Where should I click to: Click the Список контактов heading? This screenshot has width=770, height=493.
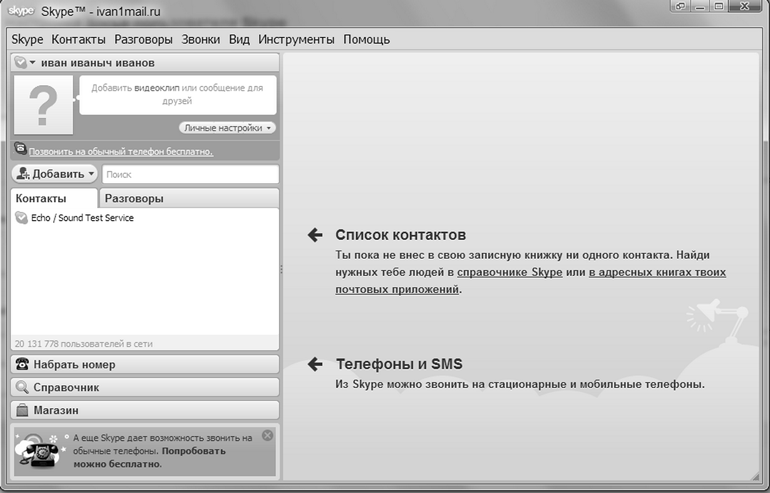coord(401,235)
